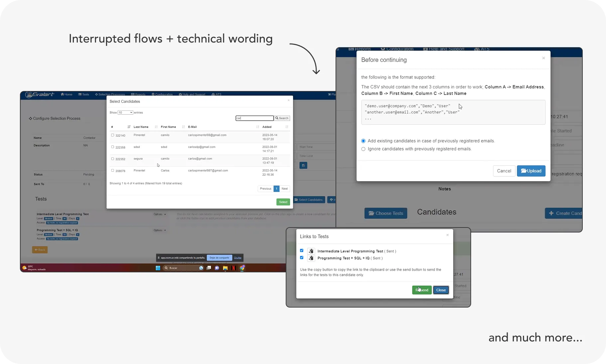Screen dimensions: 606x364
Task: Click the Select Candidates button behind dialog
Action: click(x=309, y=200)
